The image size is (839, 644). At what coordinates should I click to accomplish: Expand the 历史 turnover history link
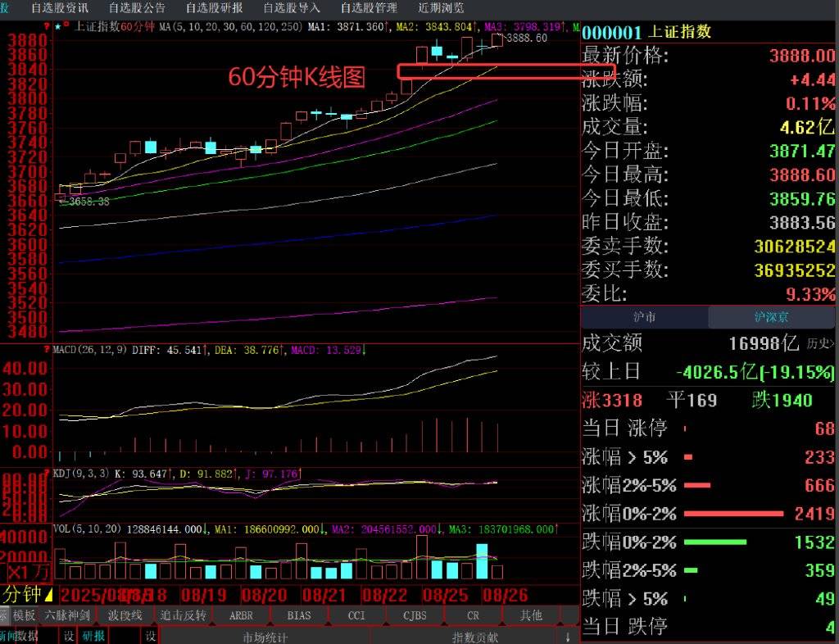[820, 343]
